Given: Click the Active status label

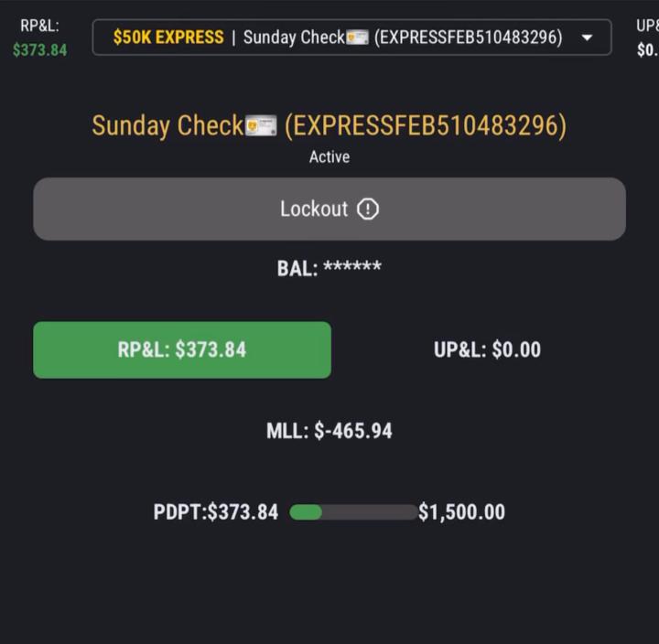Looking at the screenshot, I should 329,157.
